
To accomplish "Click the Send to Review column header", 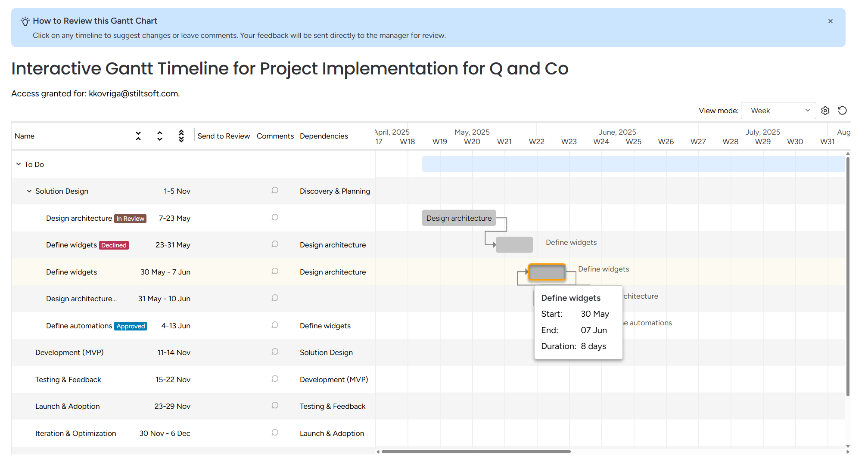I will (224, 136).
